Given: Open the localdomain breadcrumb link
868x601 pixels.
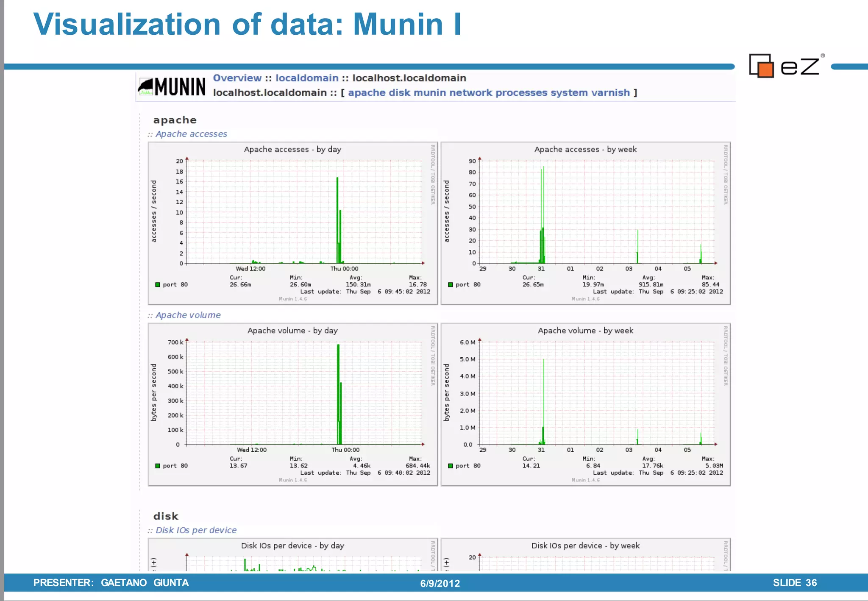Looking at the screenshot, I should point(307,78).
